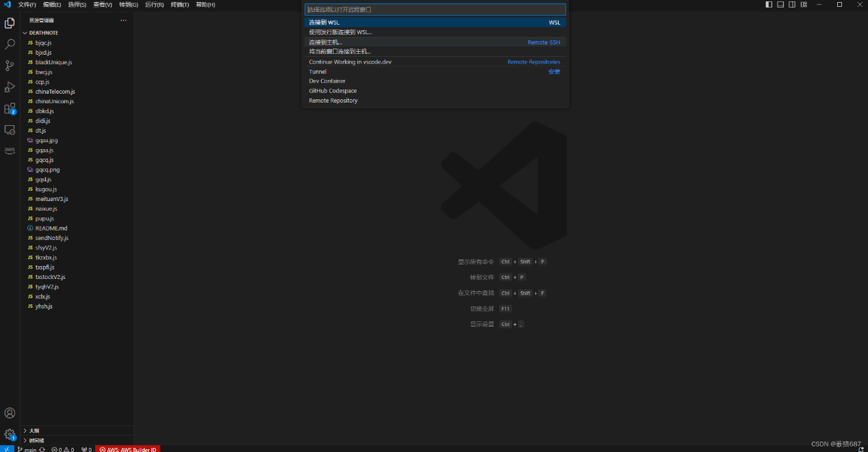Toggle primary side bar layout icon

click(x=769, y=4)
